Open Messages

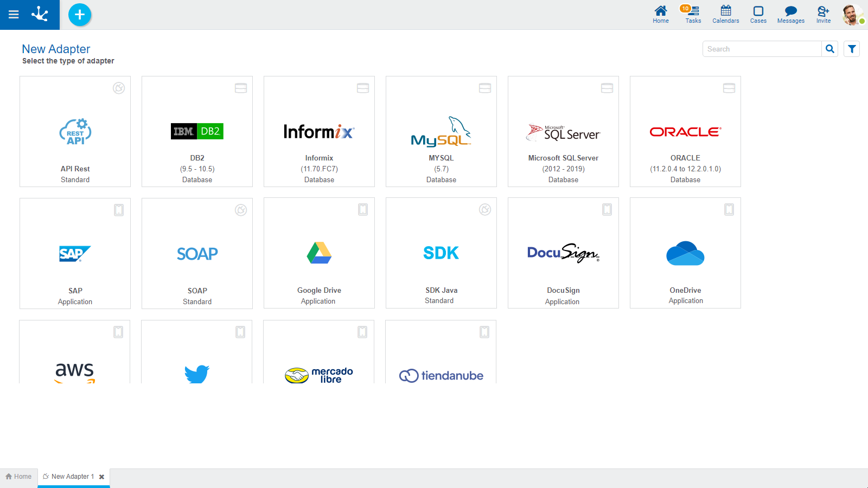791,15
